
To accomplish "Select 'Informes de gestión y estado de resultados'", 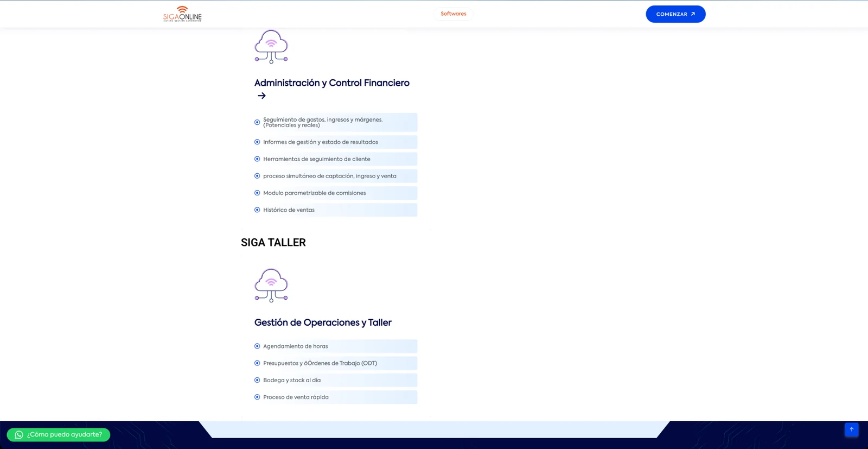I will pyautogui.click(x=321, y=142).
